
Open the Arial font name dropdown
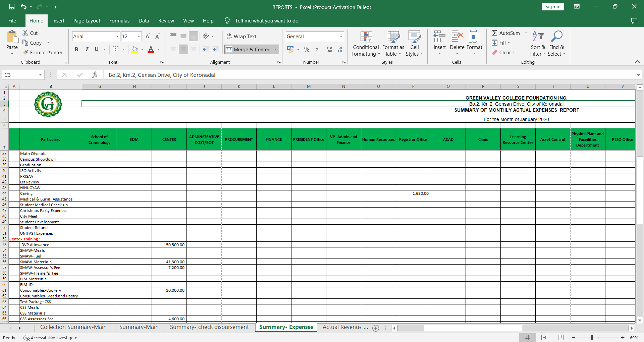[117, 36]
